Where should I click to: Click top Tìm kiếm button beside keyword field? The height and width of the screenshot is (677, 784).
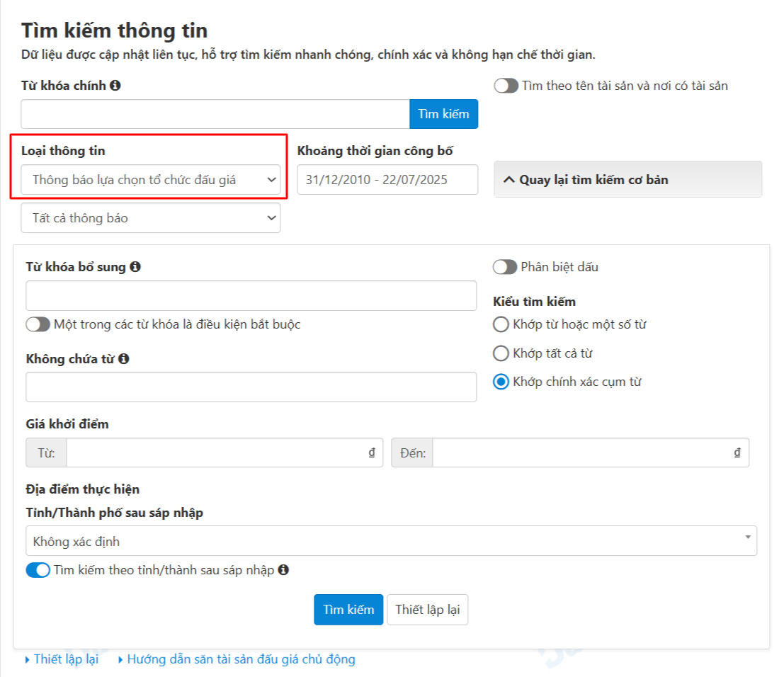pyautogui.click(x=443, y=114)
